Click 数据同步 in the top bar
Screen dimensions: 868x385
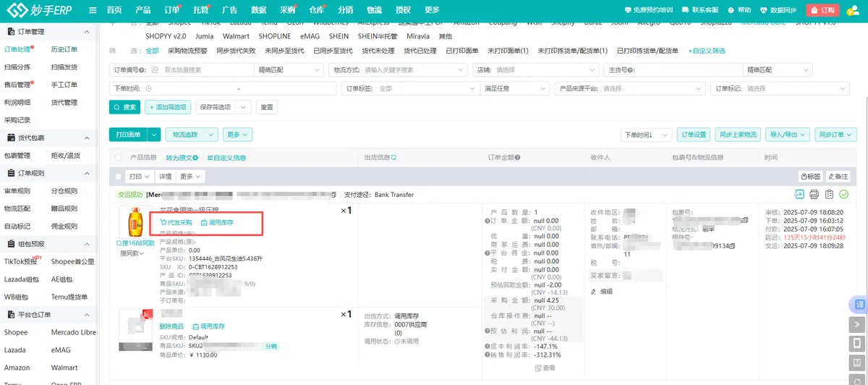pos(778,10)
